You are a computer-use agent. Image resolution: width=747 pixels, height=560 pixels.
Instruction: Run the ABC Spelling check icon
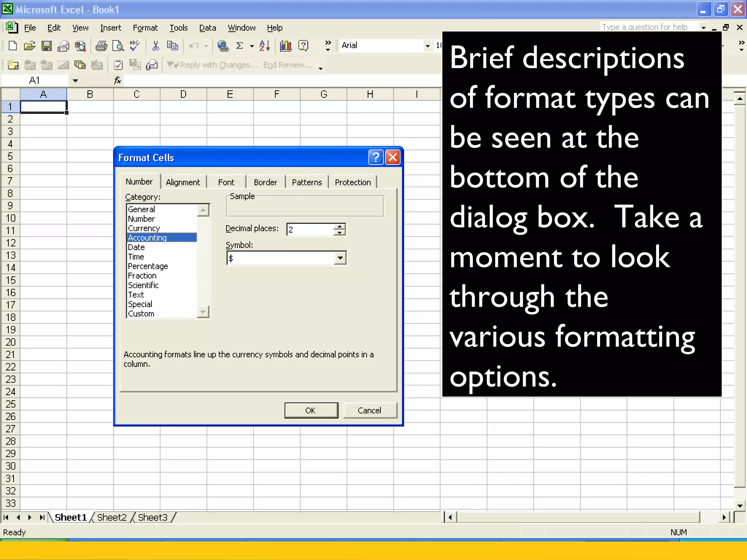click(x=135, y=46)
